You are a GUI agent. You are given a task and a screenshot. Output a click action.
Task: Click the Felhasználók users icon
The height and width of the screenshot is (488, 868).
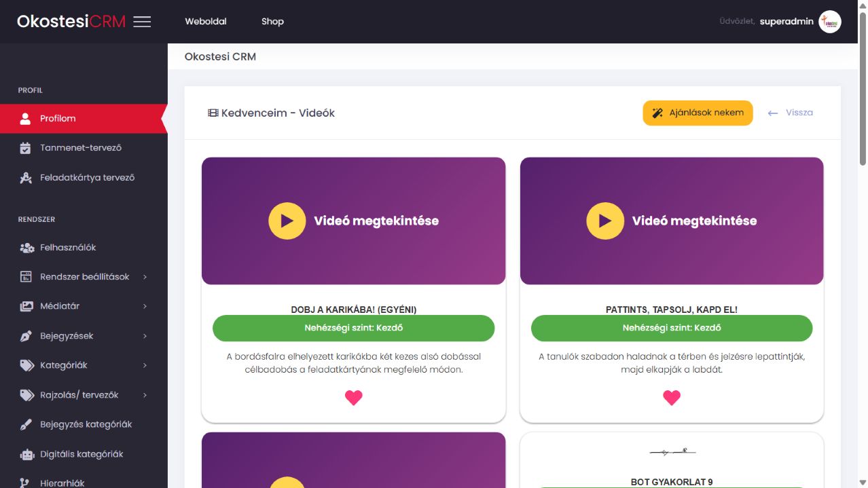[x=26, y=248]
